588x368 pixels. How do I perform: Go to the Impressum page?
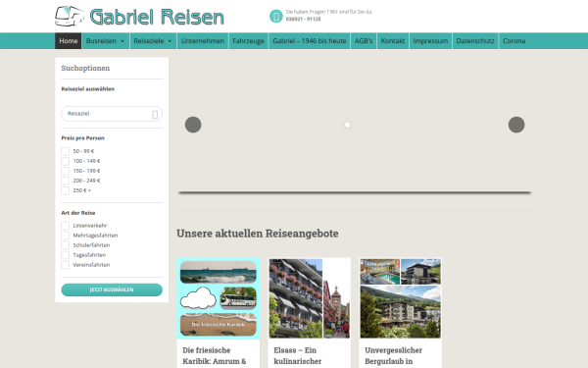coord(430,41)
